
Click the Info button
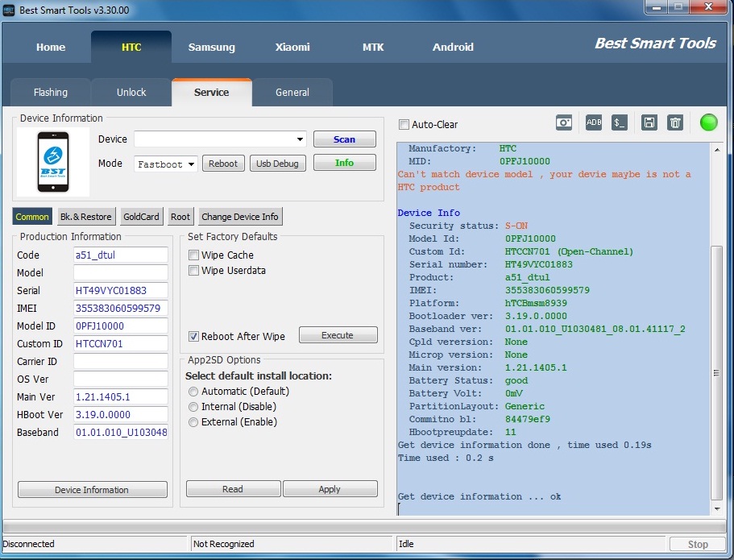pyautogui.click(x=344, y=163)
